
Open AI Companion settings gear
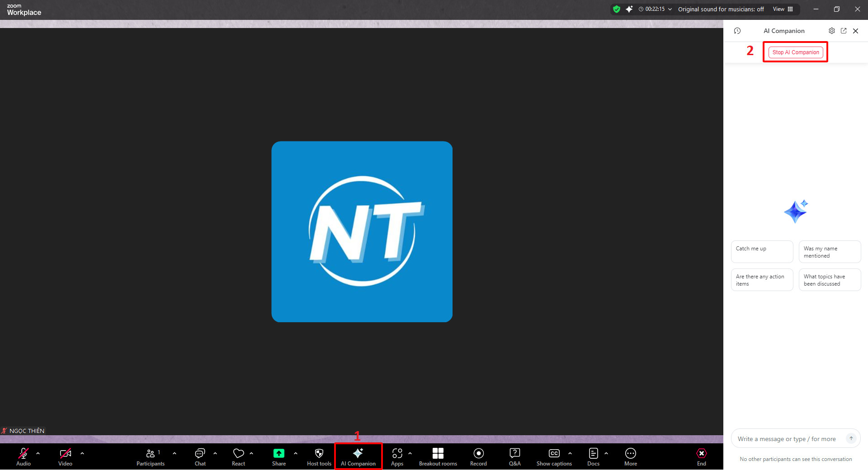pos(831,31)
